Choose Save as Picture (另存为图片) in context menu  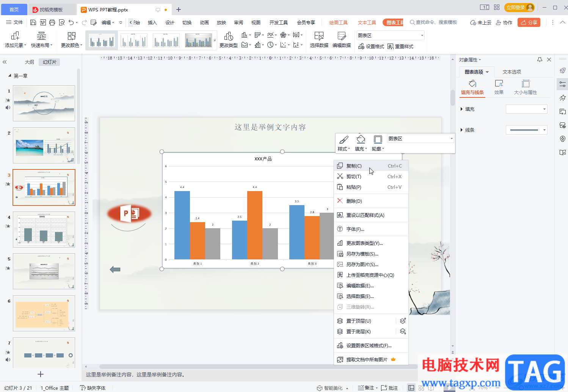pos(371,264)
